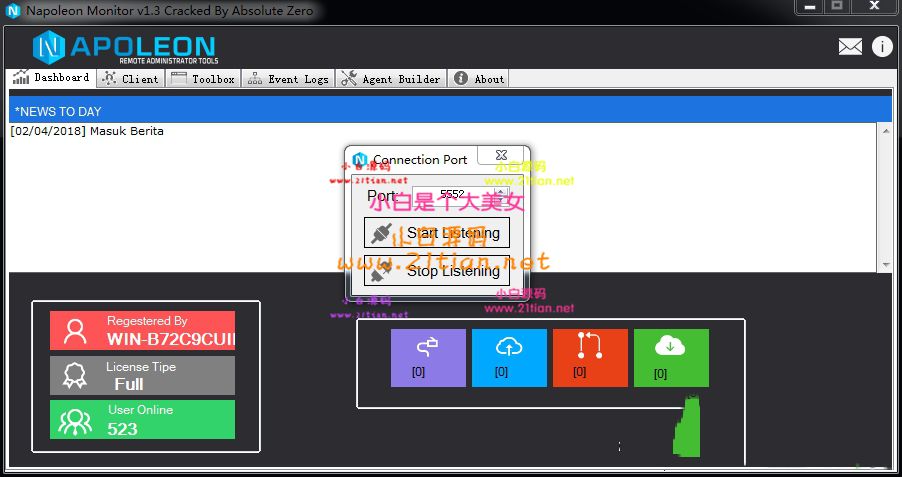
Task: Click the green User Online tile
Action: click(143, 419)
